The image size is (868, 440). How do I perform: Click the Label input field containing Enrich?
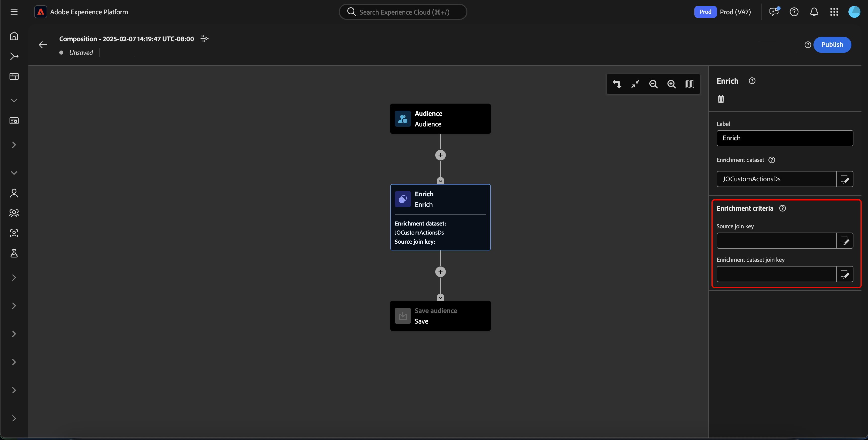[784, 138]
